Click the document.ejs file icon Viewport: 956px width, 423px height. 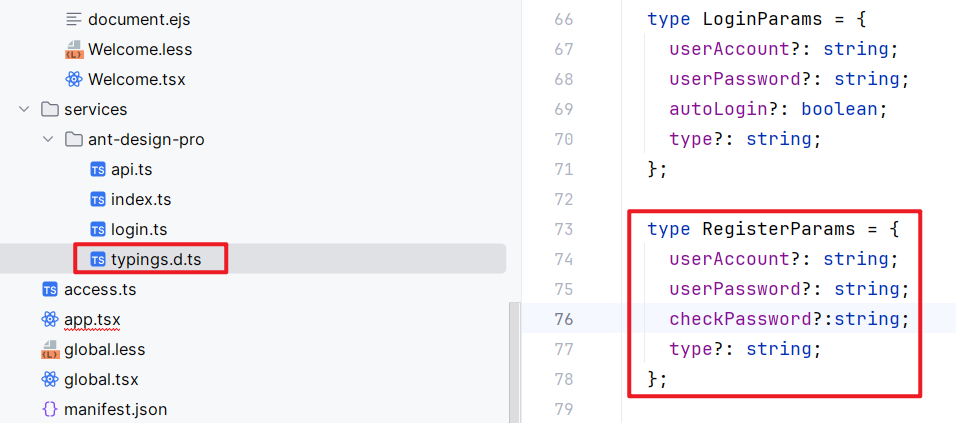(73, 19)
